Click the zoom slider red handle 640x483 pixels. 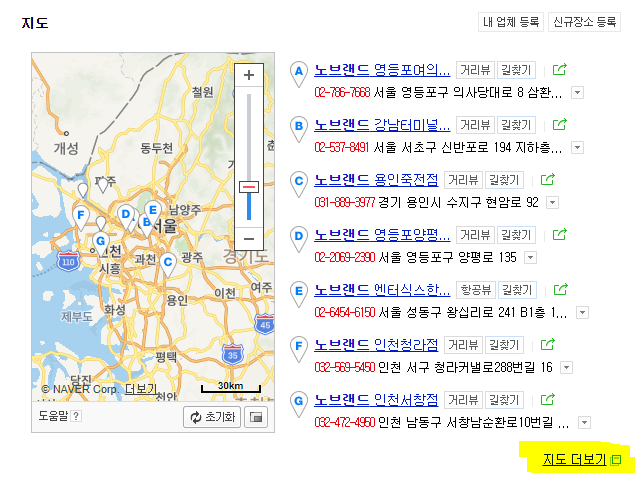coord(249,187)
